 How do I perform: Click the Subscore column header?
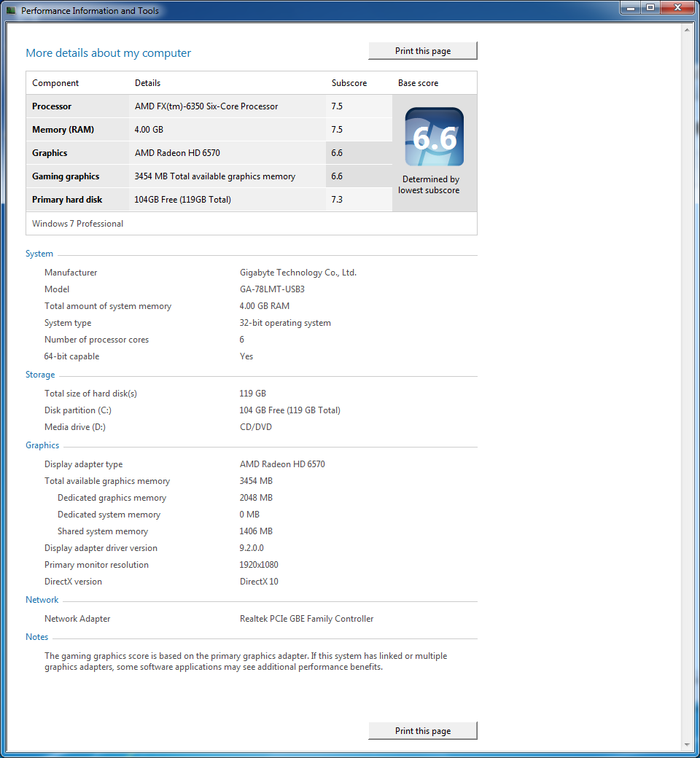click(x=349, y=83)
